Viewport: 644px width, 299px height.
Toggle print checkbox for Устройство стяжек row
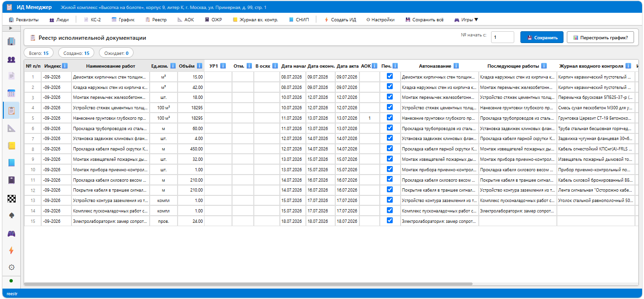tap(390, 107)
